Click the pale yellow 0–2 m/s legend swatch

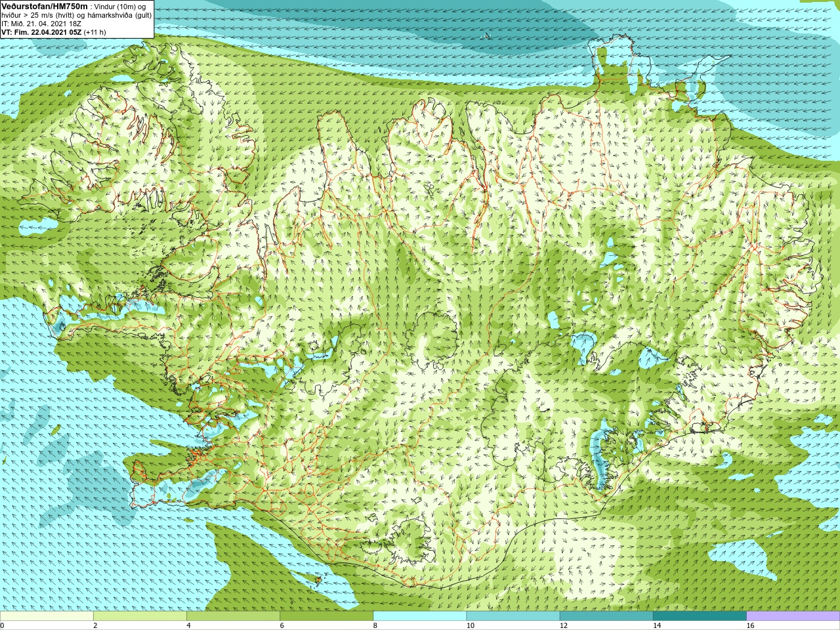(x=47, y=616)
